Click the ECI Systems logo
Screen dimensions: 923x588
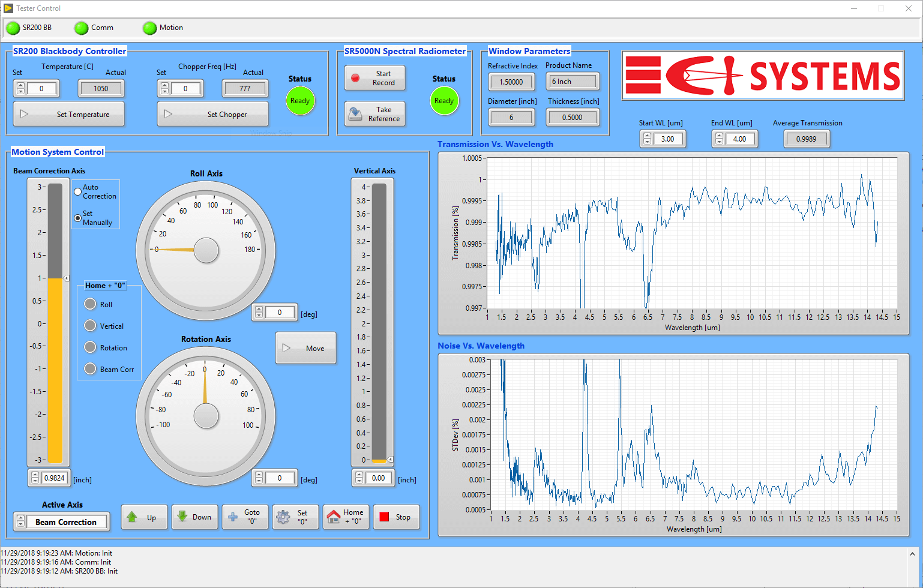coord(762,74)
